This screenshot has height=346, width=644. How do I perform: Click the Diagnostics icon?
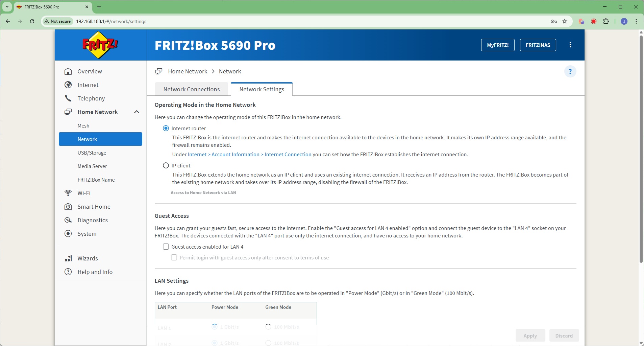68,220
